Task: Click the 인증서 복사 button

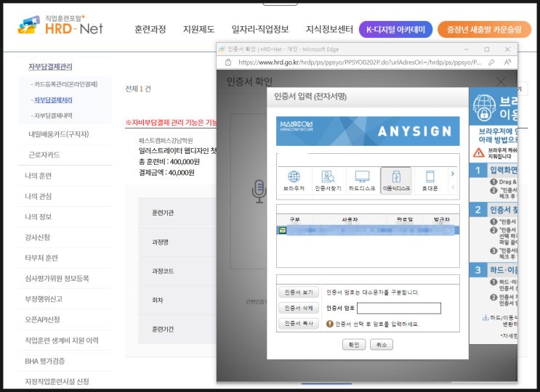Action: coord(299,324)
